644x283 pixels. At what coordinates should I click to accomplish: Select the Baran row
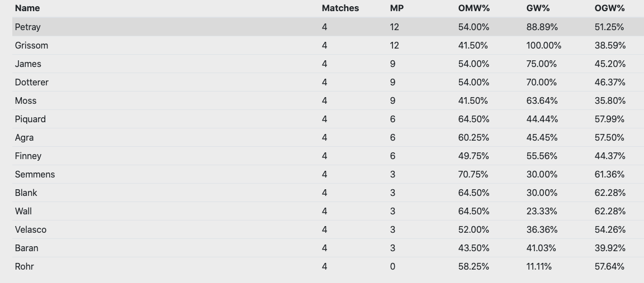(x=328, y=248)
